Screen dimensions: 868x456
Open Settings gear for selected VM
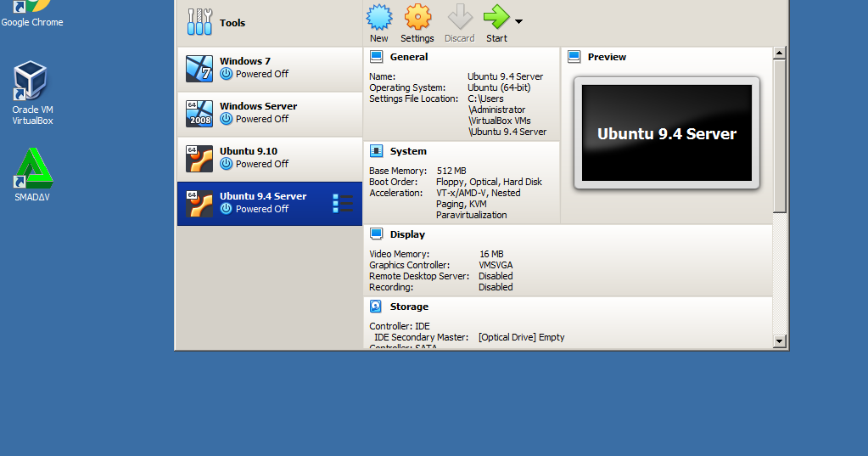[x=417, y=23]
